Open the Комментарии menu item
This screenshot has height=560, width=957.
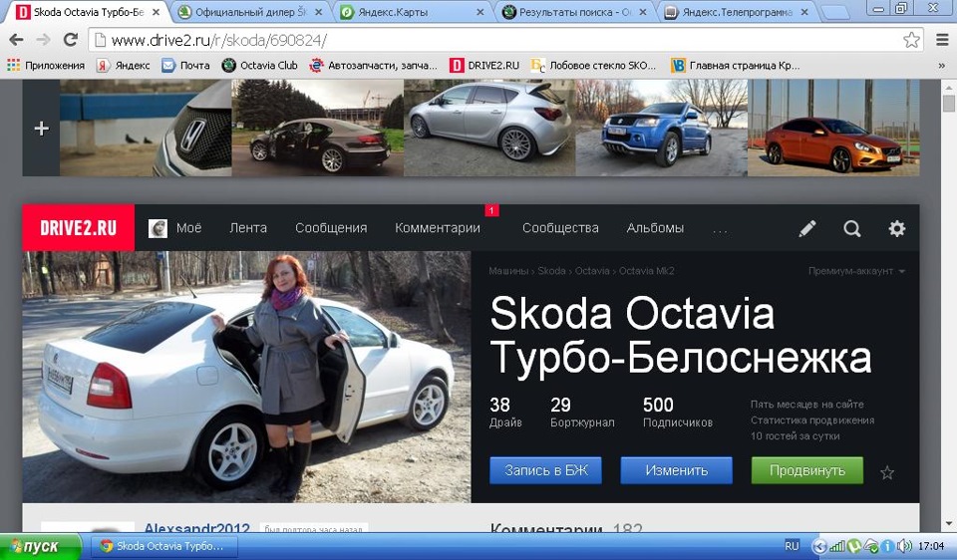coord(437,228)
